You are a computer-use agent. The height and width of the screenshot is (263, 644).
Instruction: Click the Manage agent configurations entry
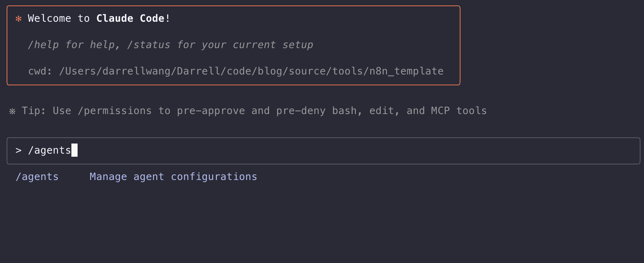pos(173,176)
